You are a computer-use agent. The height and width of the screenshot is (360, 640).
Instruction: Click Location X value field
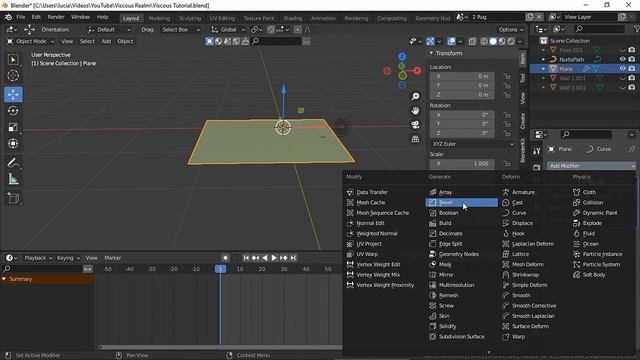pos(462,76)
